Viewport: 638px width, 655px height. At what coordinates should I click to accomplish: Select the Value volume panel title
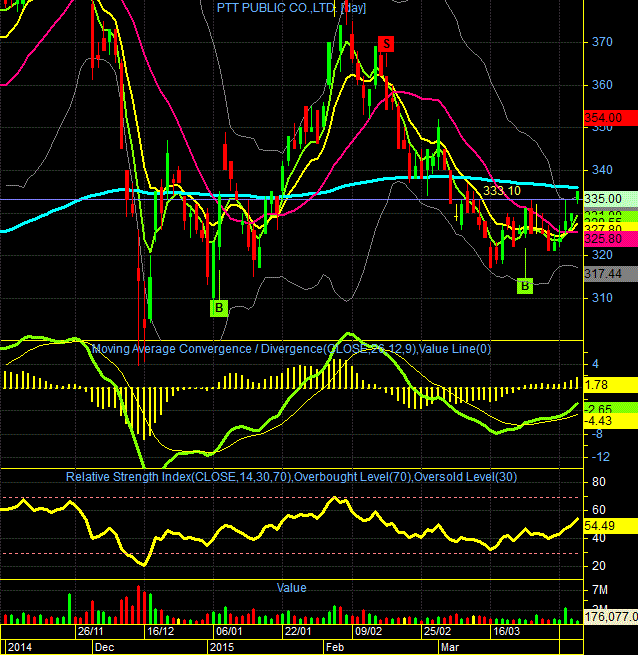(x=291, y=588)
